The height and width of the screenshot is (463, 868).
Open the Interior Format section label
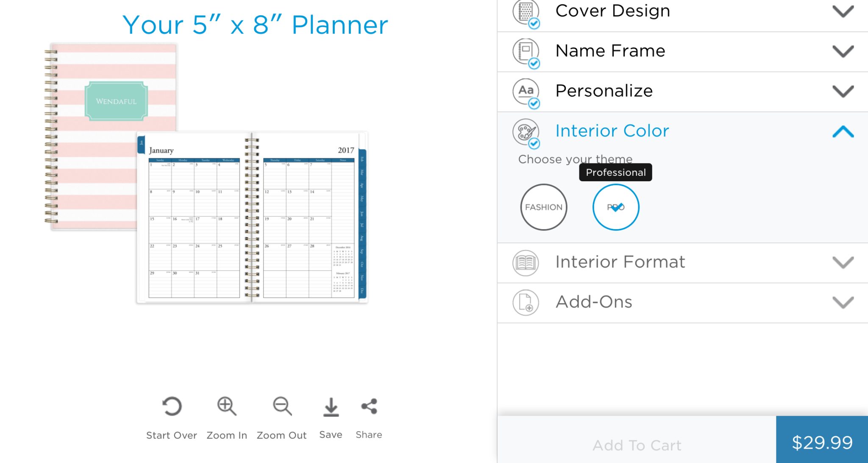point(620,262)
